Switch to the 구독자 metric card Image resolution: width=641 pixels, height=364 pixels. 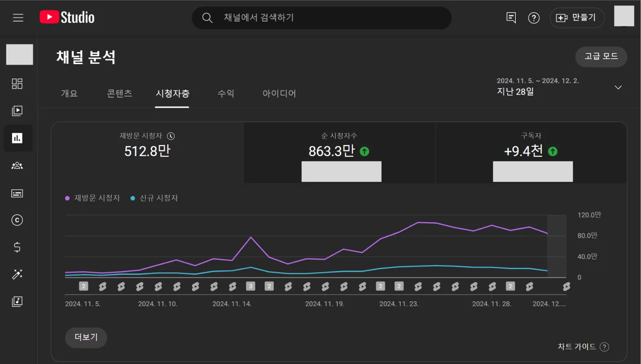click(x=532, y=153)
